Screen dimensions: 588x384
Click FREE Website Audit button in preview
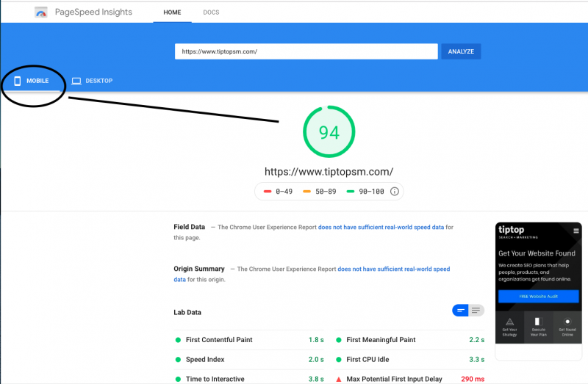coord(539,297)
